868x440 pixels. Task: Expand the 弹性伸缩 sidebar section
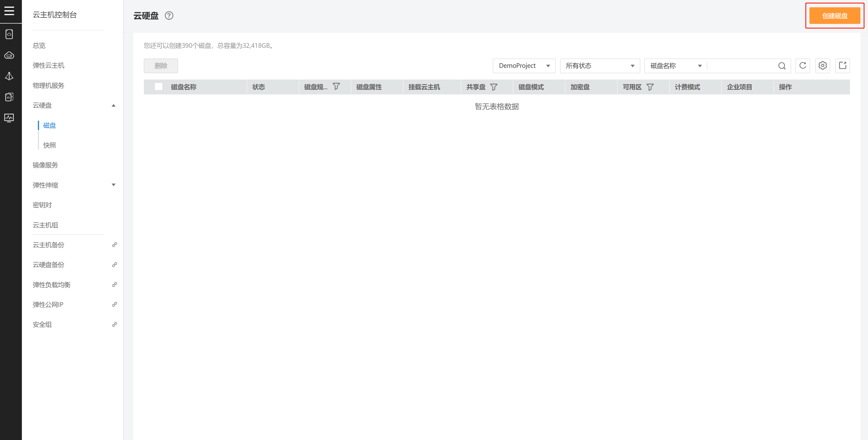point(113,185)
